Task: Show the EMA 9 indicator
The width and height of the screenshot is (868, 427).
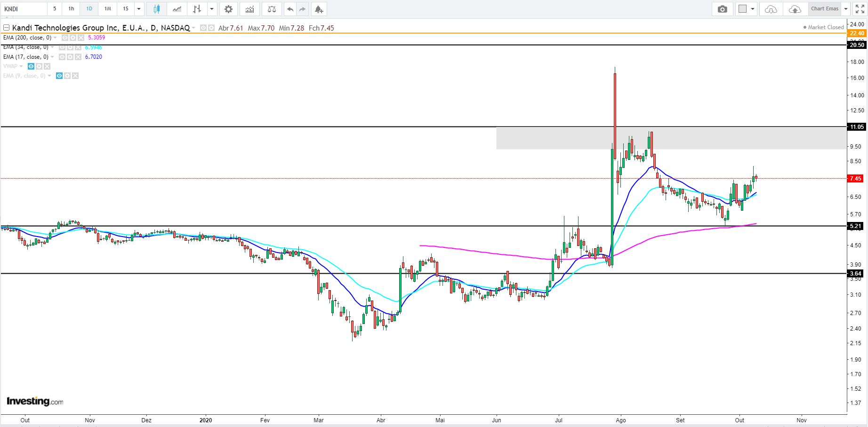Action: pyautogui.click(x=59, y=76)
